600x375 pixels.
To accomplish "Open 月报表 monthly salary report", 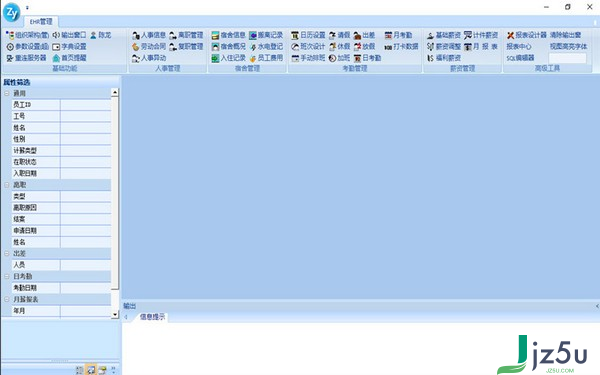I will 481,47.
